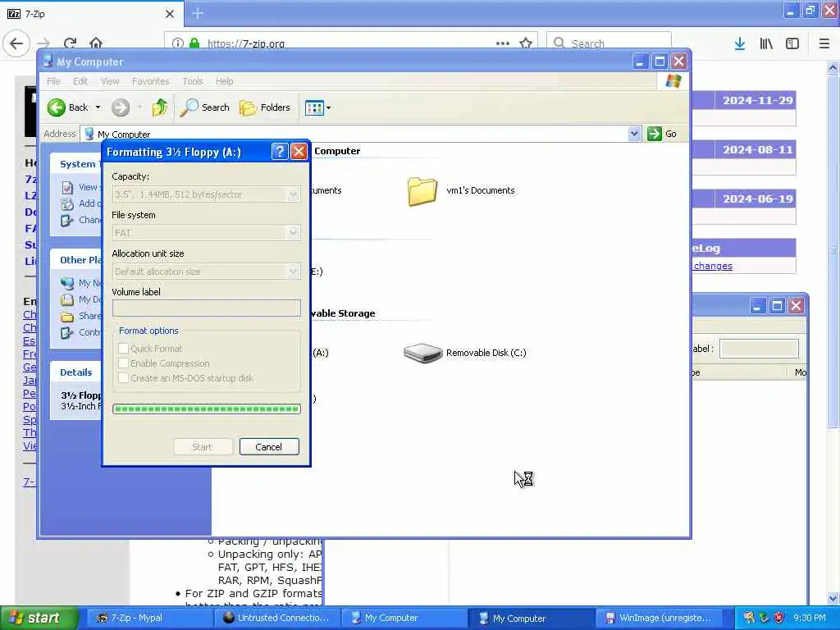
Task: Click the browser home icon
Action: (x=96, y=43)
